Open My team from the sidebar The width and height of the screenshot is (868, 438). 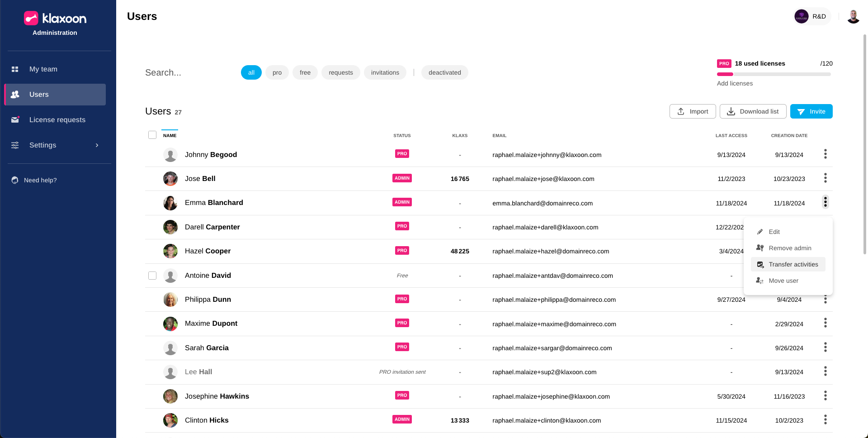point(43,69)
